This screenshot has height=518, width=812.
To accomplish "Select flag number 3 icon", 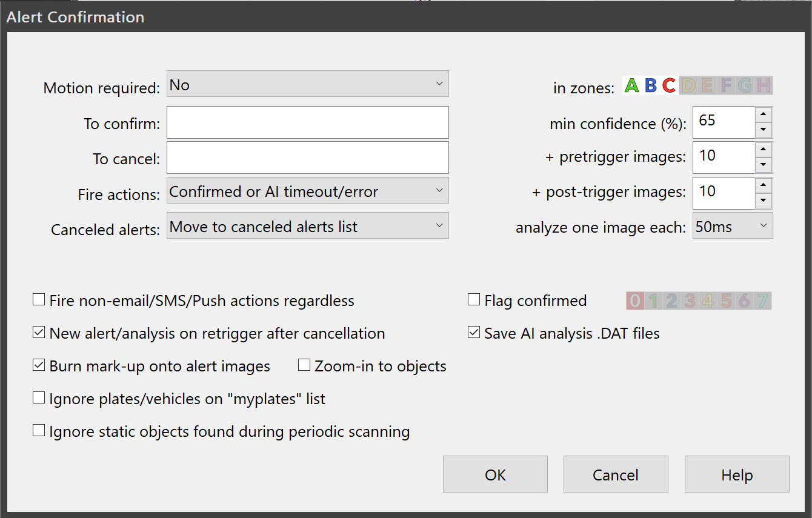I will click(x=690, y=301).
